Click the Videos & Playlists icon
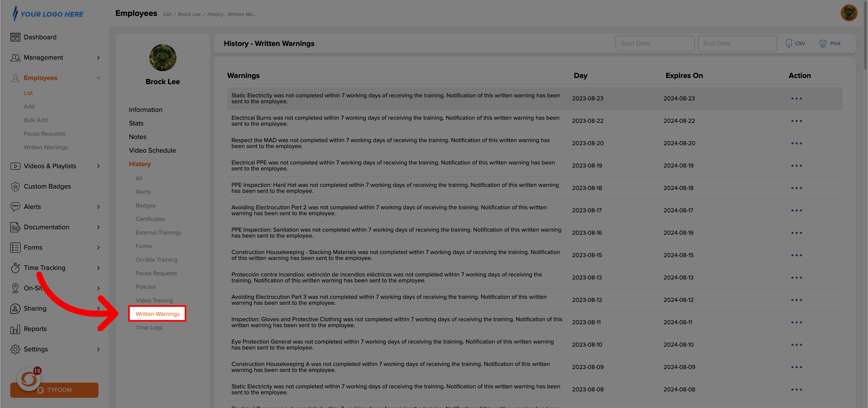 [x=15, y=166]
